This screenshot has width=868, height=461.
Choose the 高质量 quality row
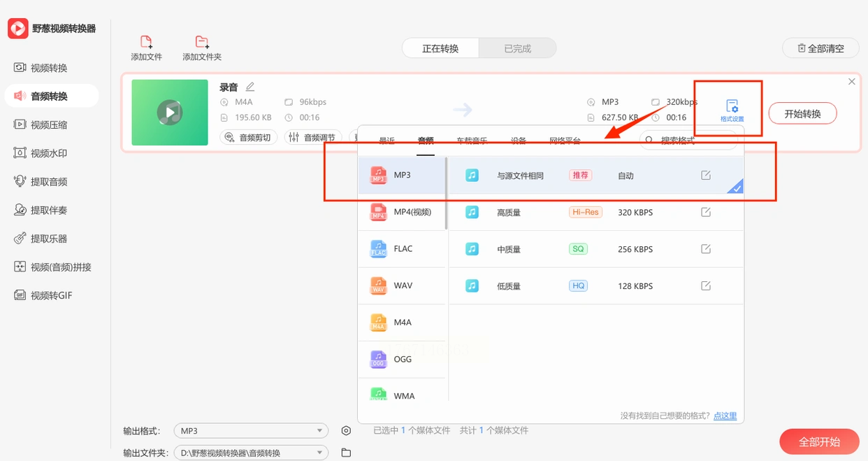pos(596,212)
